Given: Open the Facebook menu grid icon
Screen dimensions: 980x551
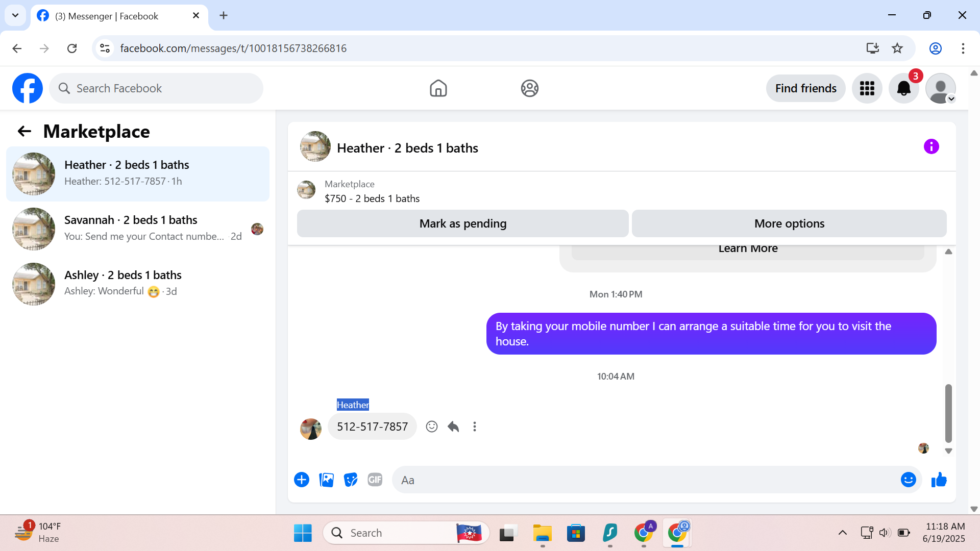Looking at the screenshot, I should [867, 88].
